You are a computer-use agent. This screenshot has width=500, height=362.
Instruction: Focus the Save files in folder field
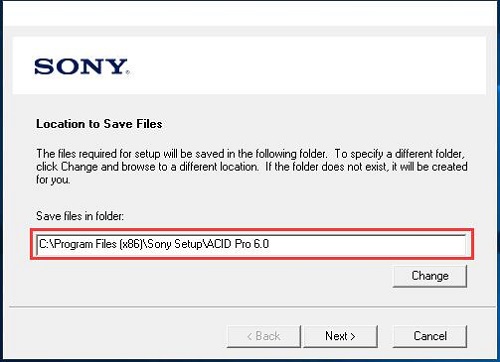click(x=251, y=244)
